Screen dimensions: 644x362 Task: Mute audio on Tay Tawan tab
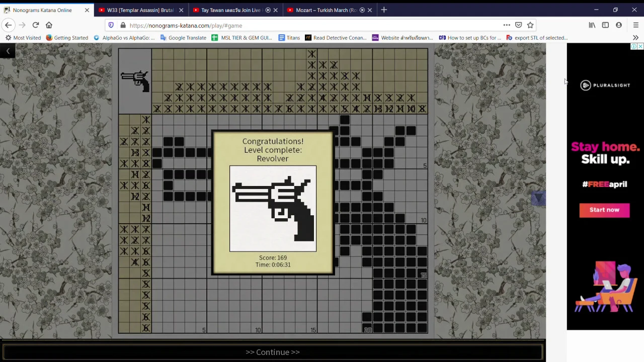[x=268, y=10]
